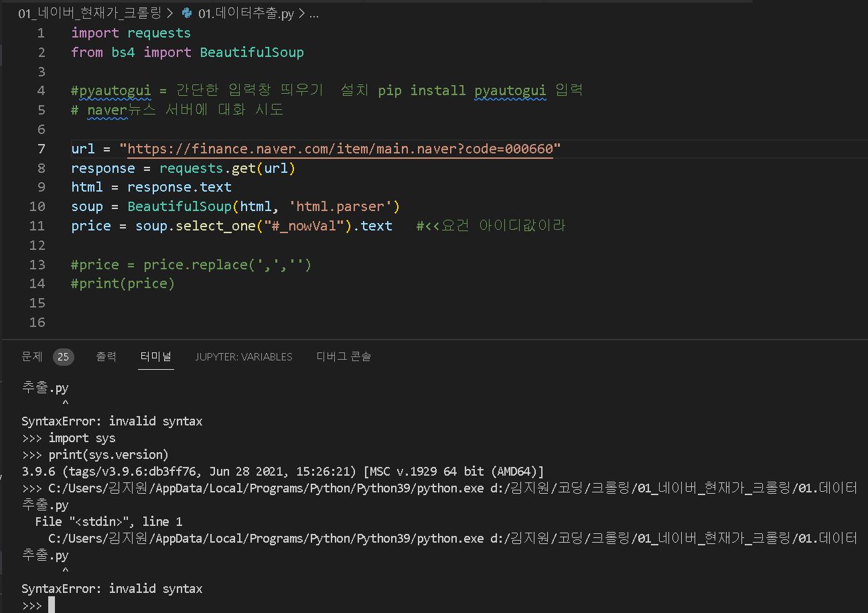Open the 디버그 콘솔 tab
The image size is (868, 613).
tap(344, 356)
